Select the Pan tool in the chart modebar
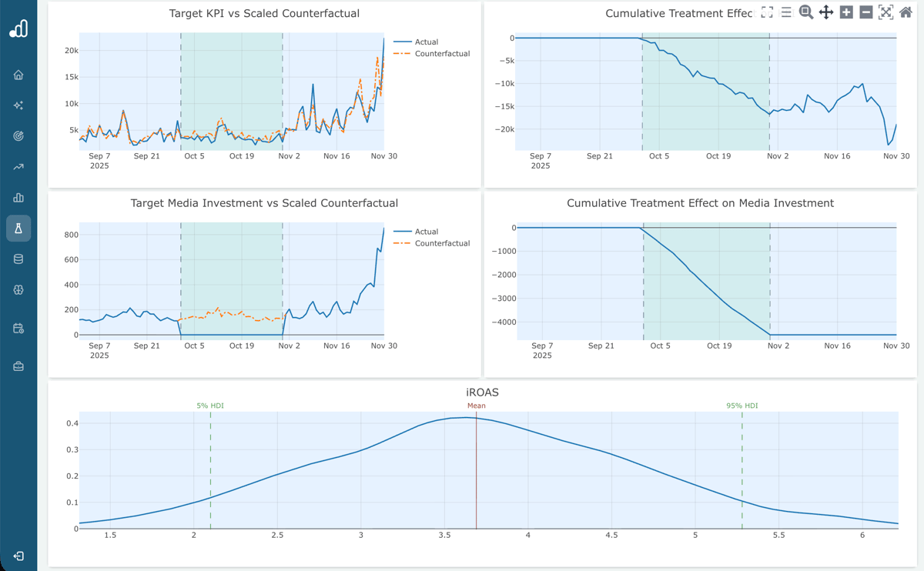This screenshot has height=571, width=924. click(x=826, y=12)
